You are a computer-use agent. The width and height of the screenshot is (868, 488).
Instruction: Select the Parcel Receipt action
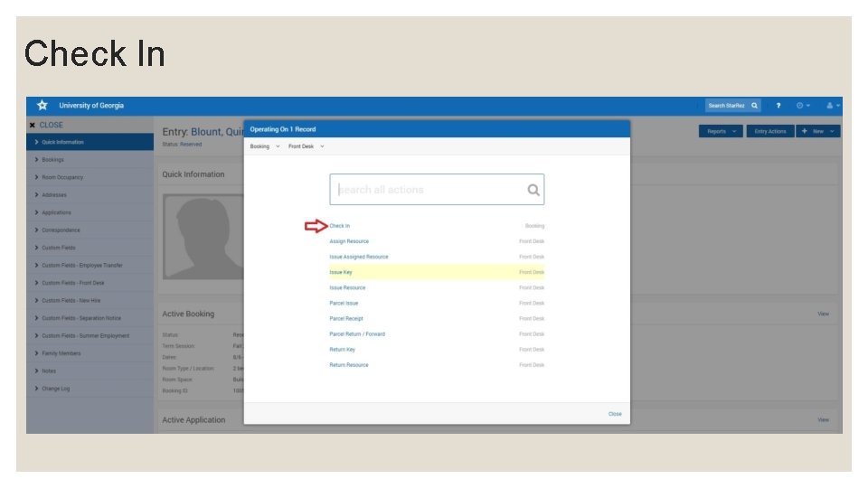tap(346, 319)
